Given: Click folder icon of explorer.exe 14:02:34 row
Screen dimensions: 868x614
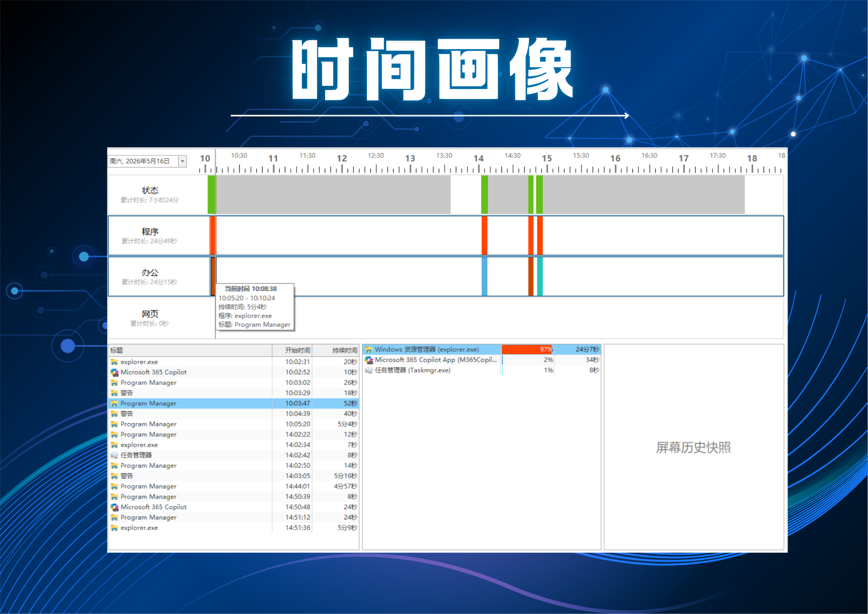Looking at the screenshot, I should coord(114,445).
